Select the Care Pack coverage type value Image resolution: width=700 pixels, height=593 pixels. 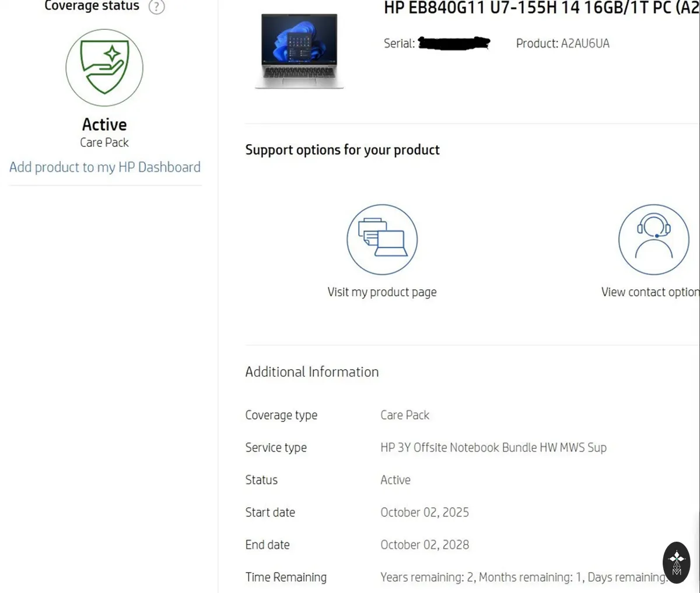click(x=405, y=415)
